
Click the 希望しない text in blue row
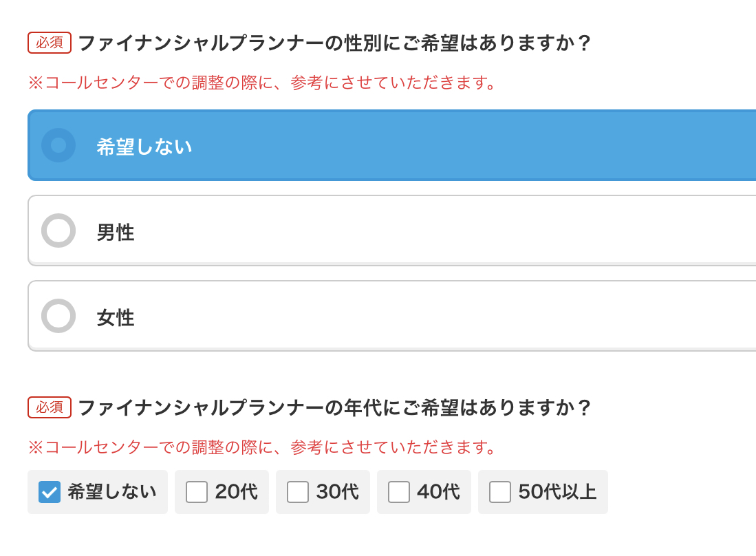pyautogui.click(x=144, y=147)
